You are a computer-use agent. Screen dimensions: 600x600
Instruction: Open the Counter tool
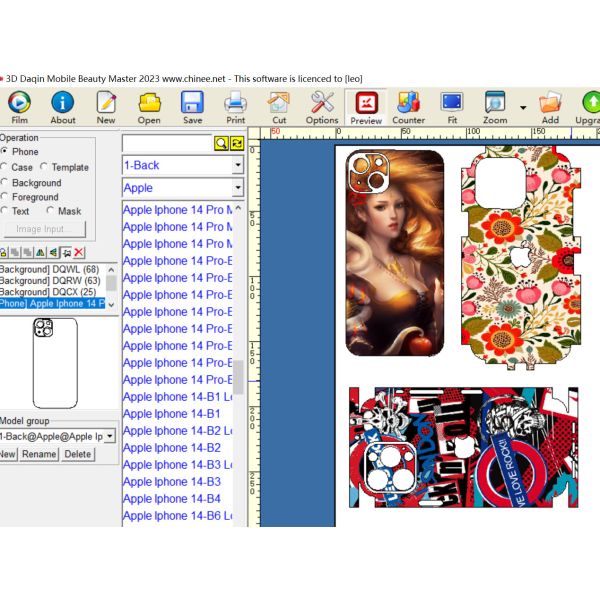408,106
